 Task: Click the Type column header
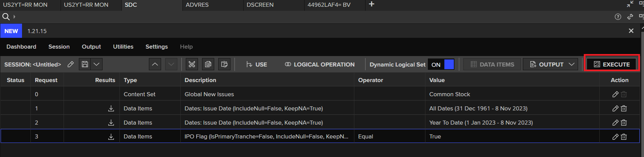130,80
